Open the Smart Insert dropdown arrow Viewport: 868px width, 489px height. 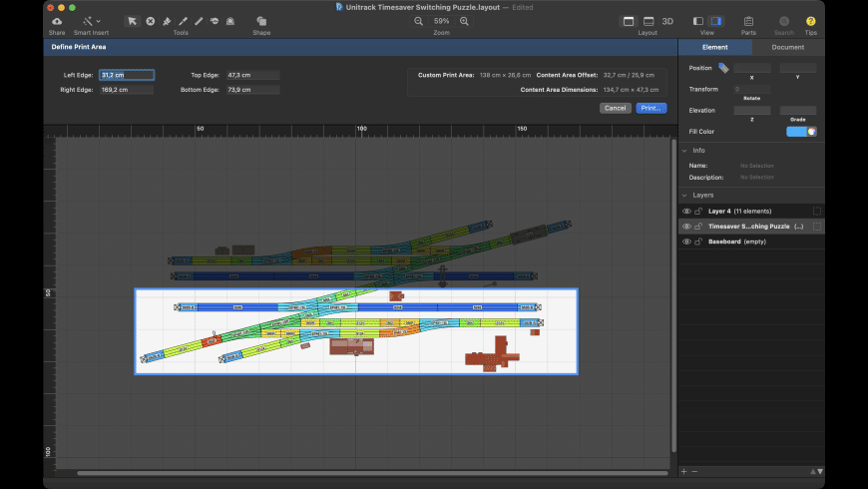[x=99, y=21]
